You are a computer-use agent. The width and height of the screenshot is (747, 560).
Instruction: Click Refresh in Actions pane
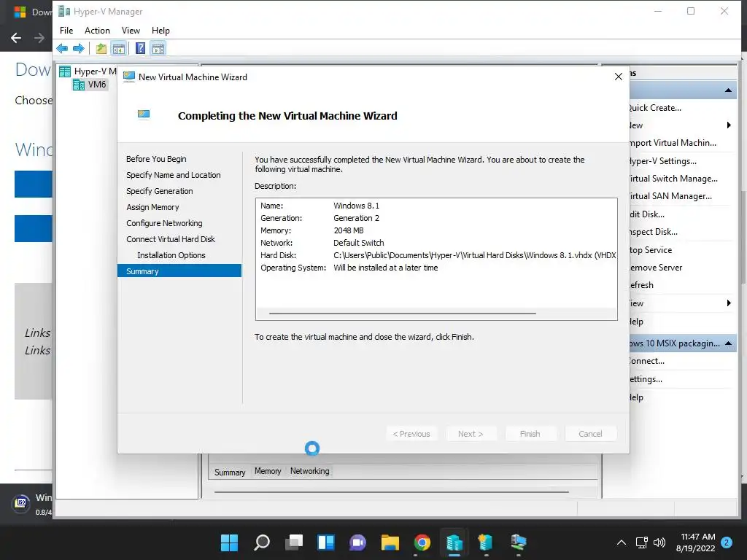pyautogui.click(x=642, y=285)
